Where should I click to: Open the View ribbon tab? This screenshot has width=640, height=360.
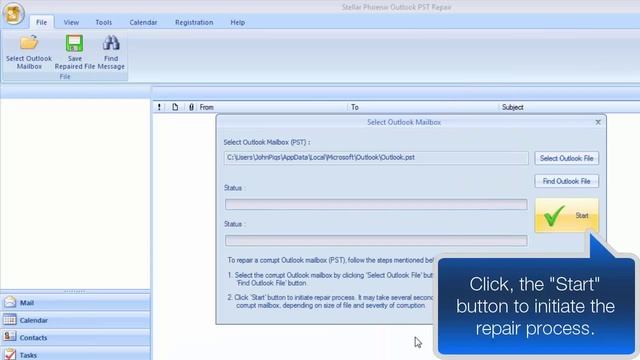[71, 22]
